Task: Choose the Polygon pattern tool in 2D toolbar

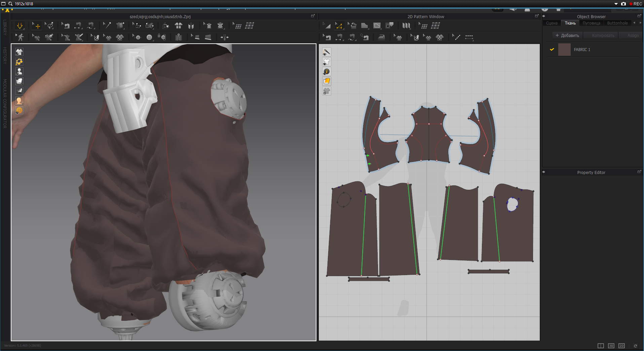Action: pyautogui.click(x=365, y=26)
